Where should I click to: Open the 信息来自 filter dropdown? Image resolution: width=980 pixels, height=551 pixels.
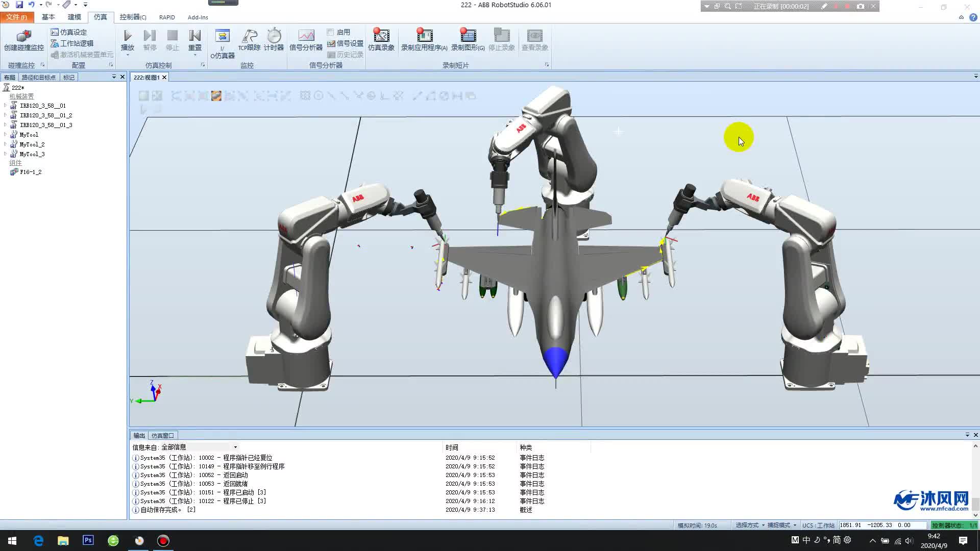pyautogui.click(x=235, y=447)
